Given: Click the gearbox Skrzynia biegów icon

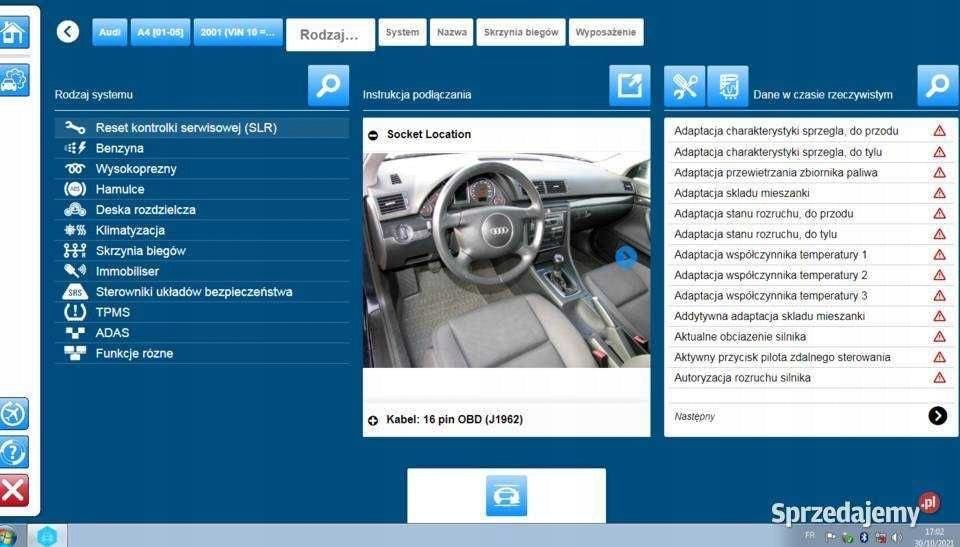Looking at the screenshot, I should (x=75, y=251).
